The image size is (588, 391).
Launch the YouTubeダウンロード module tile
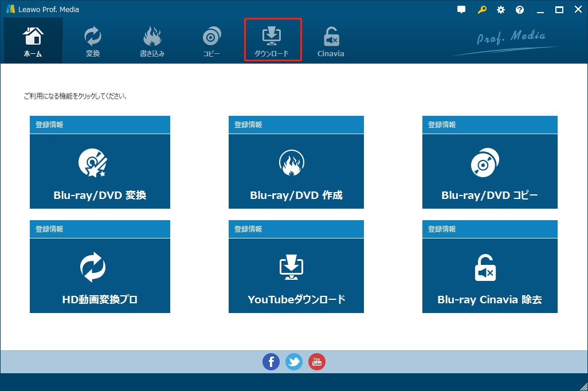pyautogui.click(x=296, y=276)
